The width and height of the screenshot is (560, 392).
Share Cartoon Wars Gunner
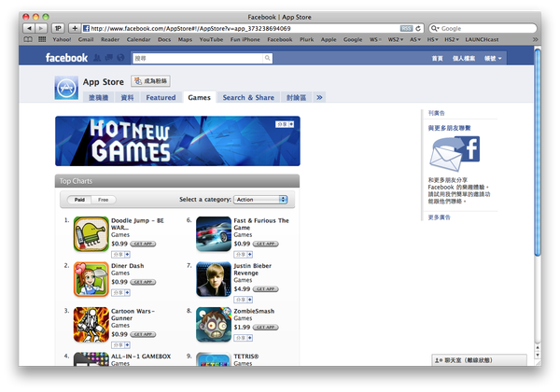[x=120, y=345]
